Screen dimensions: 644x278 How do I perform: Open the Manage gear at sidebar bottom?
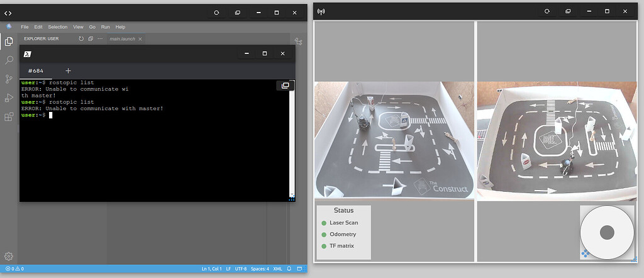[x=9, y=256]
